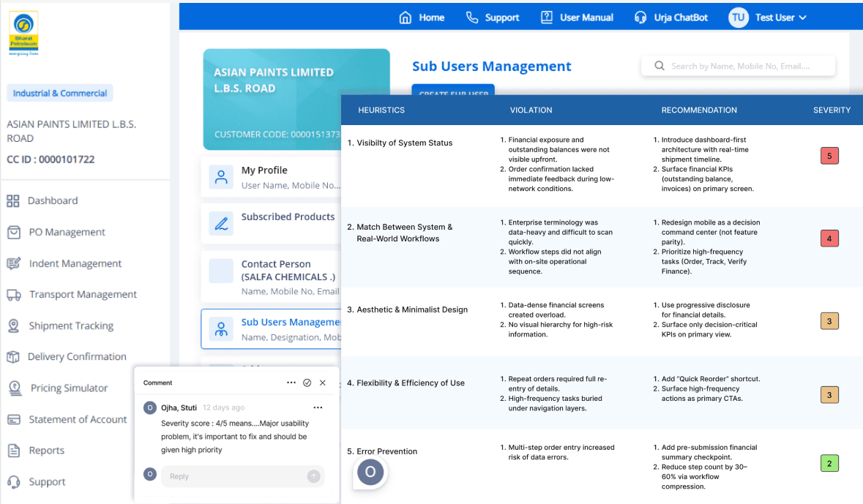Click the search magnifier icon
Screen dimensions: 863x504
(660, 66)
